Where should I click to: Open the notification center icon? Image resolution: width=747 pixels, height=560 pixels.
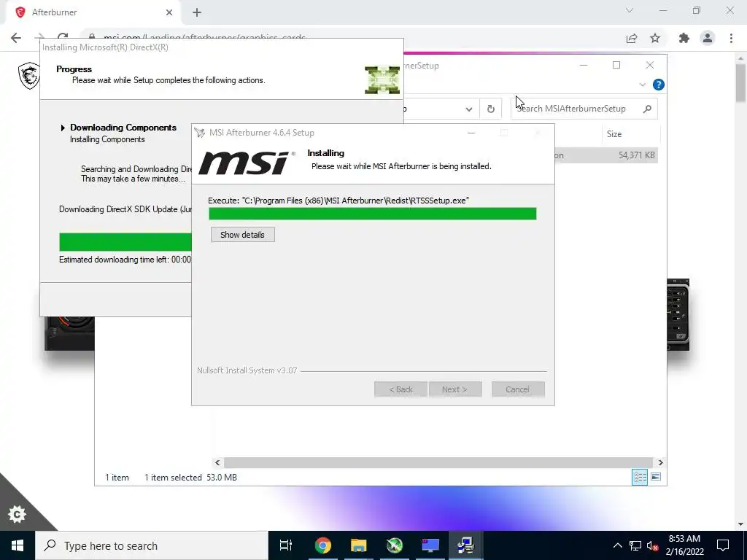click(723, 545)
